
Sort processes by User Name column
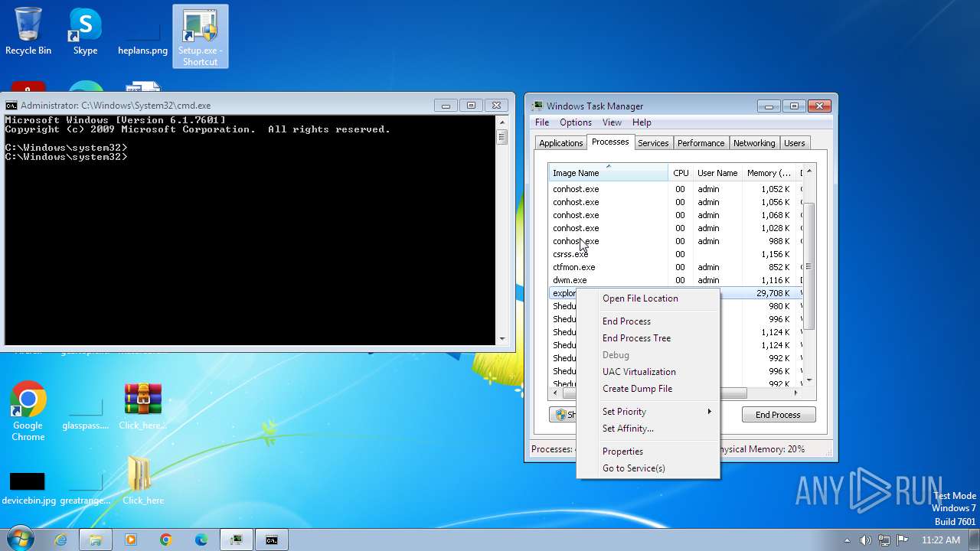[717, 173]
